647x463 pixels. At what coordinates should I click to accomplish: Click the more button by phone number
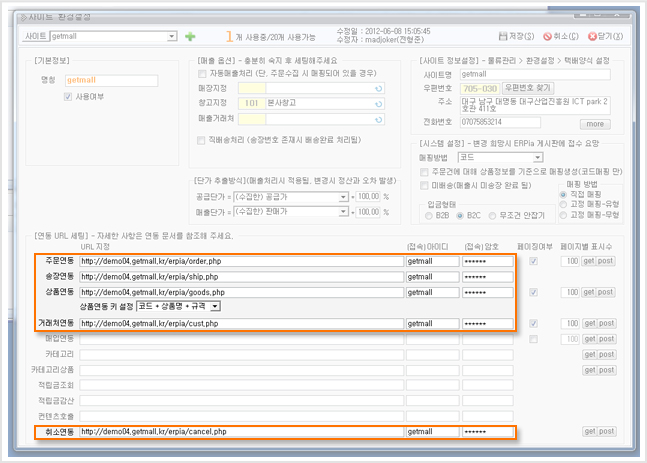tap(594, 123)
